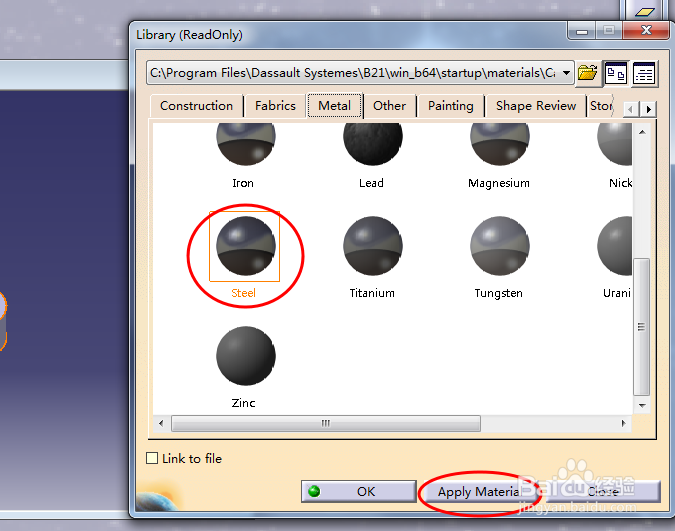675x531 pixels.
Task: Open the Shape Review tab
Action: coord(536,106)
